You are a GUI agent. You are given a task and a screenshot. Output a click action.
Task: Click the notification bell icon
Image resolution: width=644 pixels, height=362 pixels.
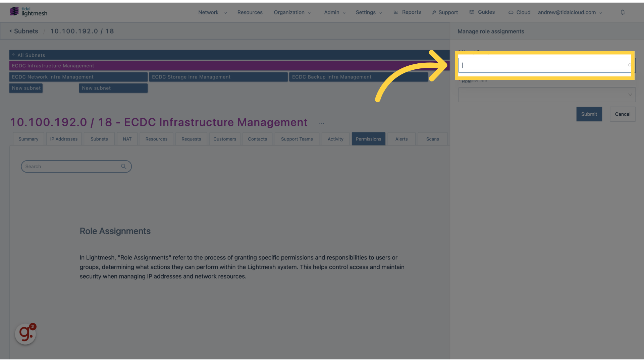622,12
